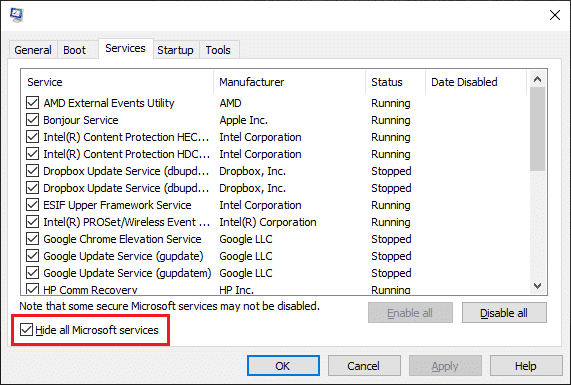Viewport: 571px width, 385px height.
Task: Toggle Google Update Service (gupdatem) checkbox
Action: (x=32, y=273)
